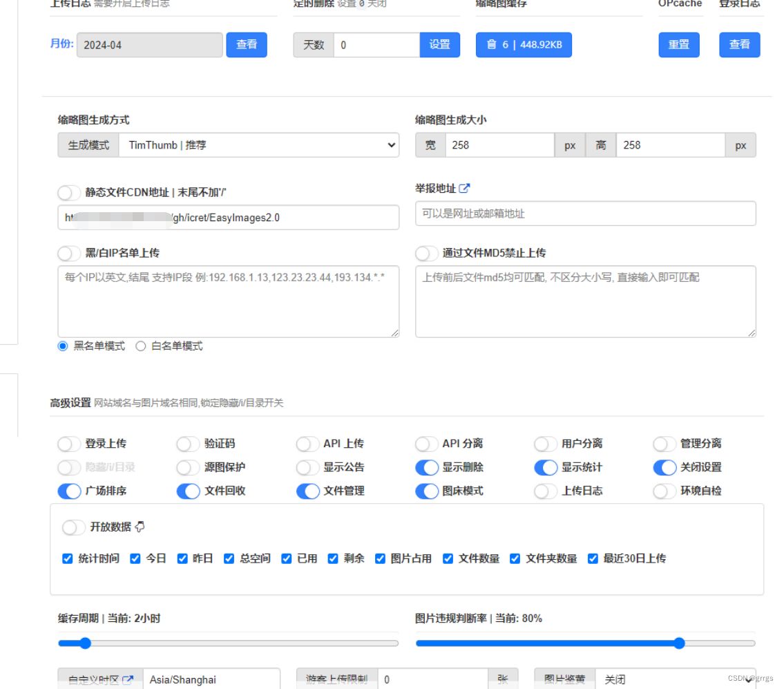The image size is (784, 689).
Task: Click 重置 to reset OPcache
Action: (x=679, y=44)
